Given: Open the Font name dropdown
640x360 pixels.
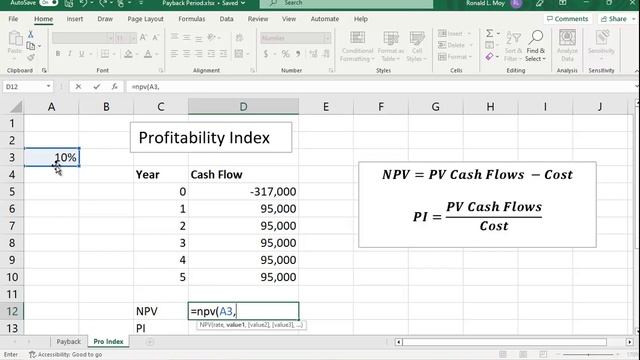Looking at the screenshot, I should (x=110, y=38).
